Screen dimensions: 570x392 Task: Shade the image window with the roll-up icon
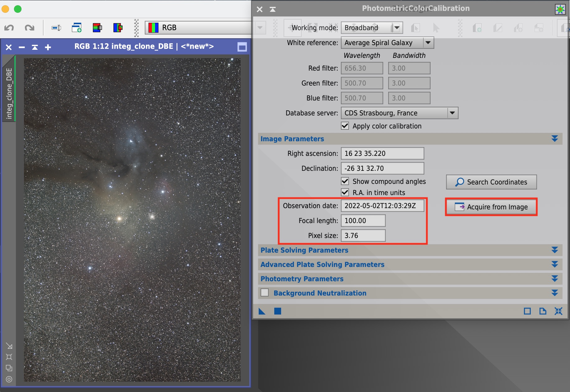coord(35,47)
